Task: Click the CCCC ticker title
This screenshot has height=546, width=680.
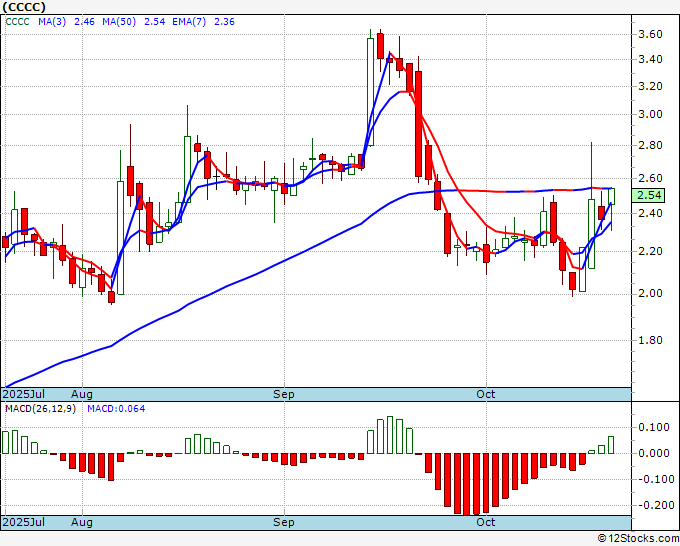Action: point(24,7)
